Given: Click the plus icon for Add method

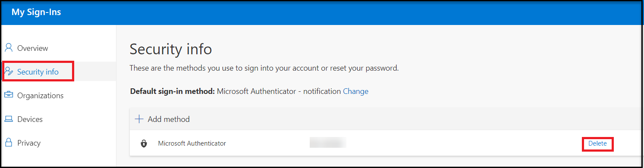Looking at the screenshot, I should pos(139,119).
